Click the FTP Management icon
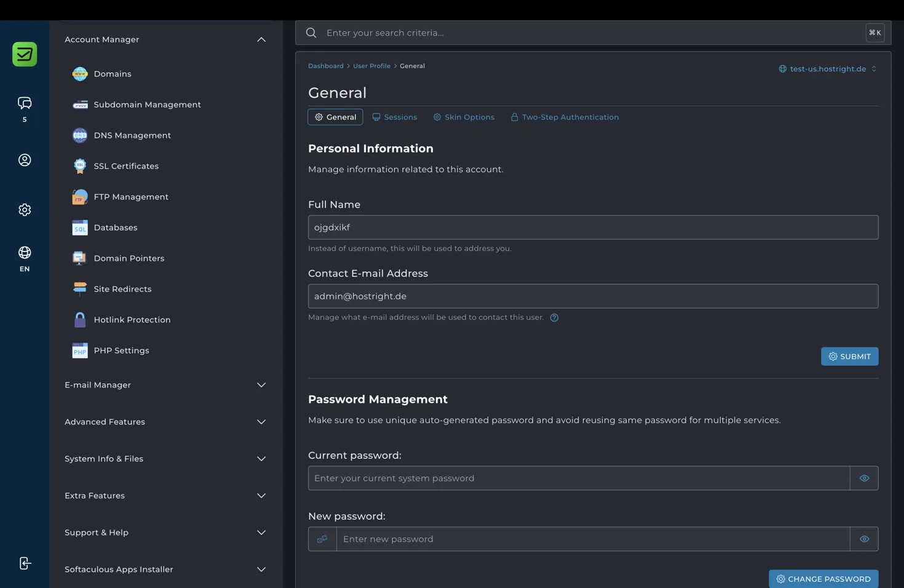The image size is (904, 588). [80, 197]
